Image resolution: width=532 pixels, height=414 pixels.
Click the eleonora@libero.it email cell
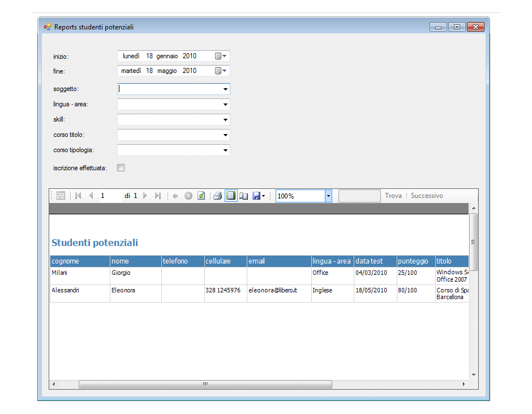click(x=279, y=294)
